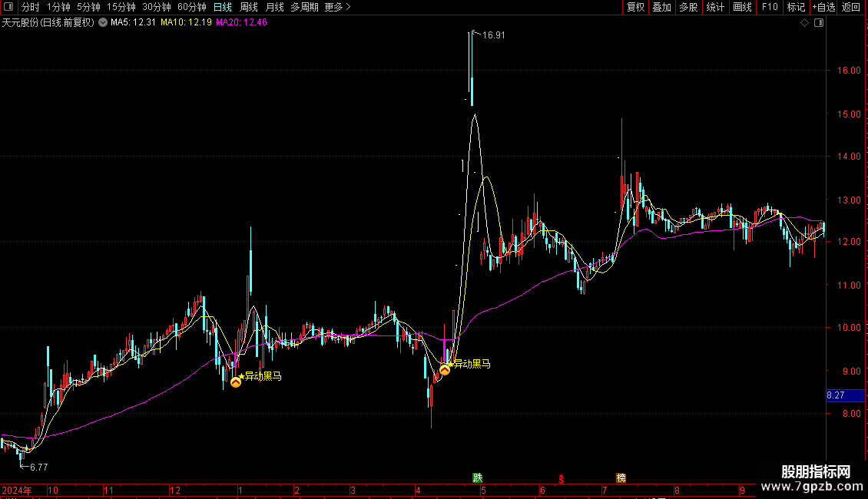Viewport: 868px width, 499px height.
Task: Activate the 画线 drawing tool
Action: click(742, 7)
